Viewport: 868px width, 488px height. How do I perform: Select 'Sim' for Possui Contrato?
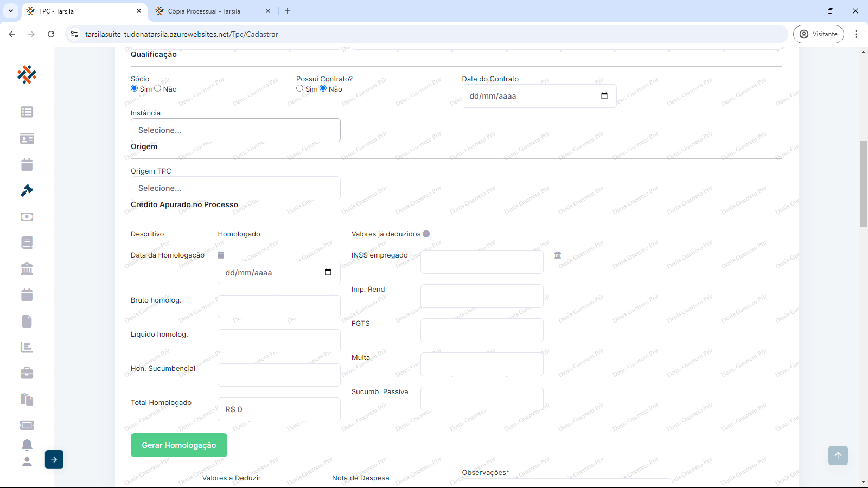click(x=300, y=88)
